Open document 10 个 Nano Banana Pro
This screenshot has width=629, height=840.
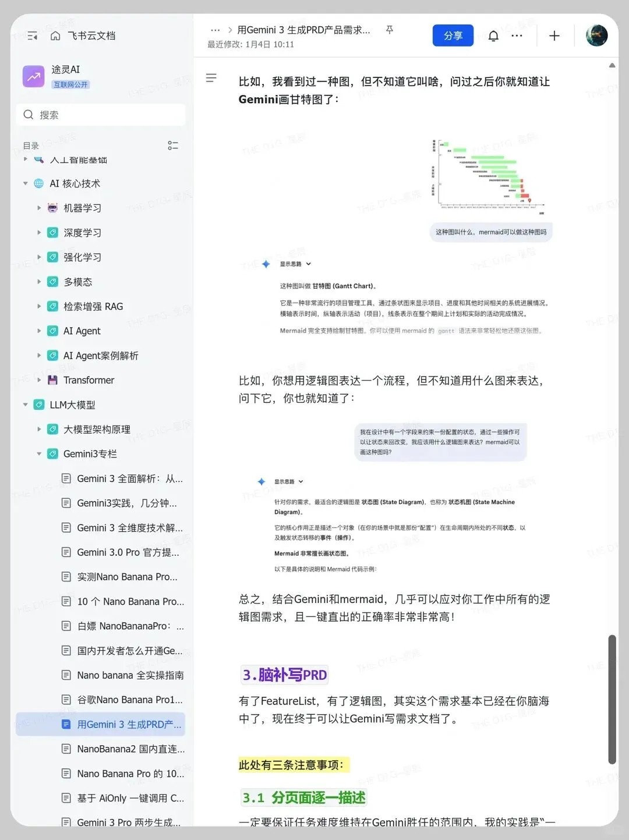(130, 601)
